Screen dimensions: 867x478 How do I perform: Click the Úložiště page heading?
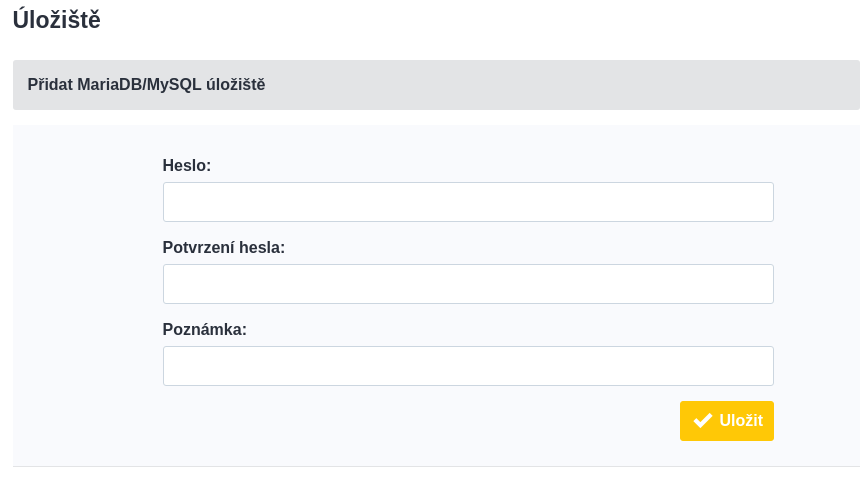pos(56,20)
